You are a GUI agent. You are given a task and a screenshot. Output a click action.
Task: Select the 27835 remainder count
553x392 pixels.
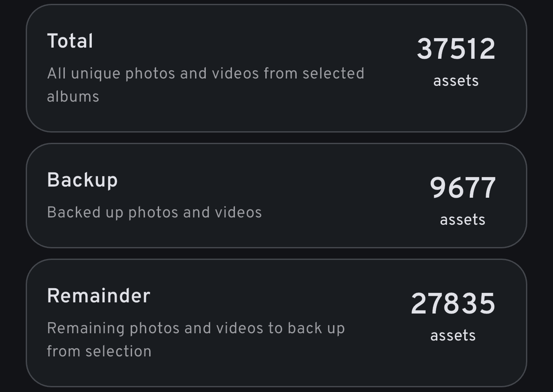[x=453, y=304]
